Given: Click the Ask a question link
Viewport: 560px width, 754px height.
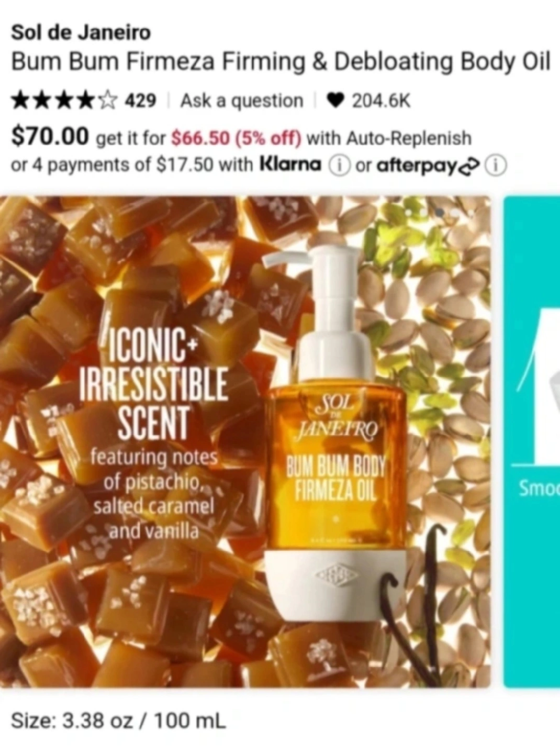Looking at the screenshot, I should coord(242,101).
